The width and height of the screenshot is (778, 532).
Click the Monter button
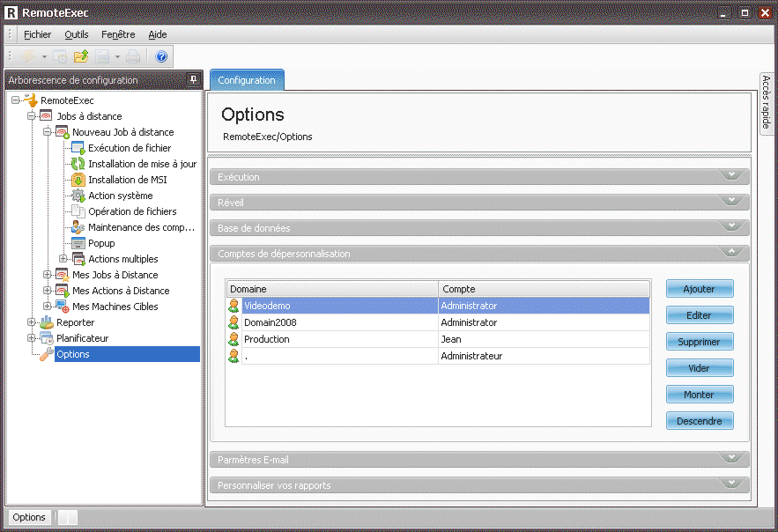(700, 395)
